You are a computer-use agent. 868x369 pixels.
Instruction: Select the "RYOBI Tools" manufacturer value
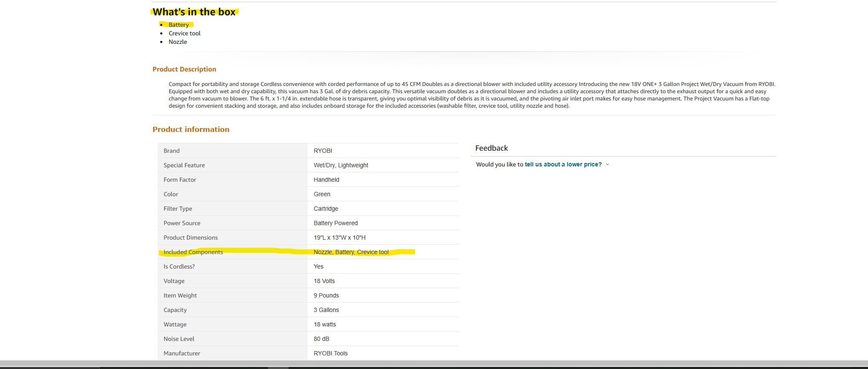[x=331, y=353]
